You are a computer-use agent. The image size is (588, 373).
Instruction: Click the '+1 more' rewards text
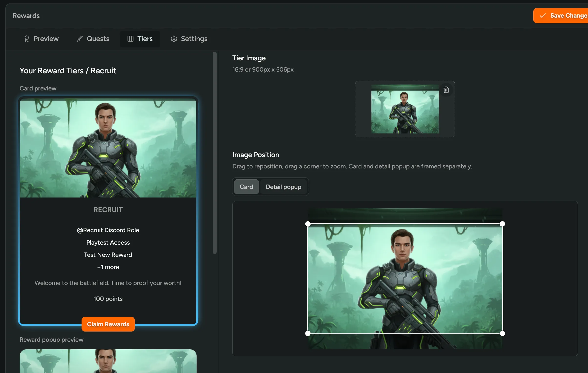tap(108, 267)
